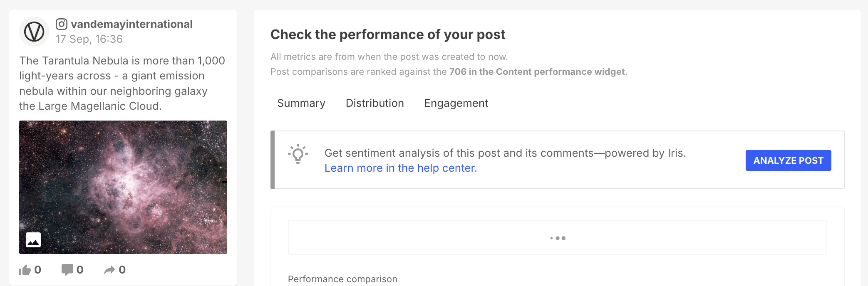The width and height of the screenshot is (868, 286).
Task: Open the Tarantula Nebula post image
Action: click(x=123, y=187)
